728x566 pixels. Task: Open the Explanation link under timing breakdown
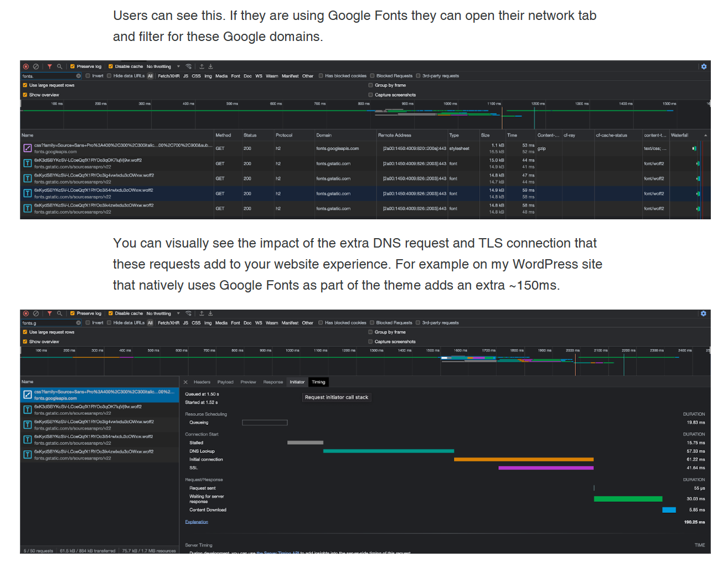coord(197,522)
